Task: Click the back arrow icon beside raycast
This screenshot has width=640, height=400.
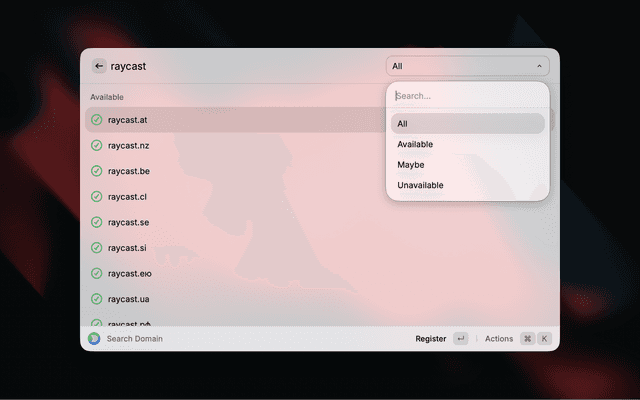Action: point(99,66)
